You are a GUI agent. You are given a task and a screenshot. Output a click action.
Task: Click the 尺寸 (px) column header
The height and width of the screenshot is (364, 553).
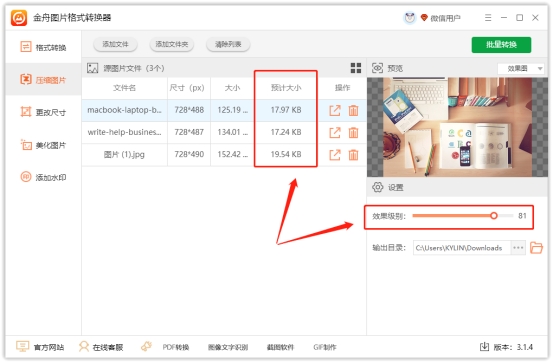(x=187, y=88)
